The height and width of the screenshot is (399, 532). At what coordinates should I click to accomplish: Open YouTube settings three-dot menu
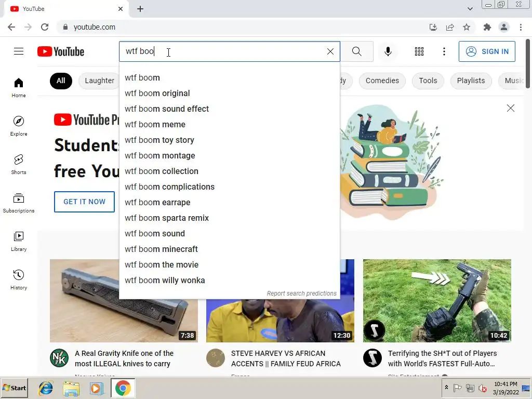(444, 51)
